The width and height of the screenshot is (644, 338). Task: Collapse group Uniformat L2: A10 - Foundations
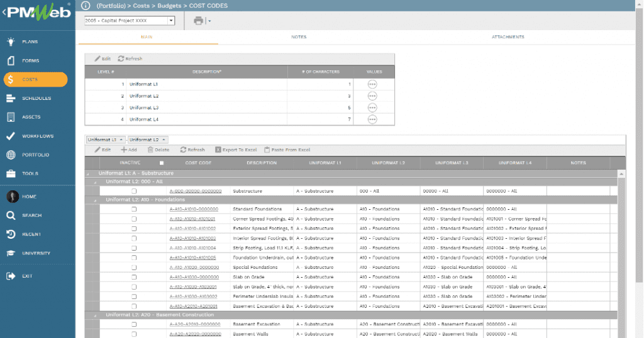coord(96,200)
